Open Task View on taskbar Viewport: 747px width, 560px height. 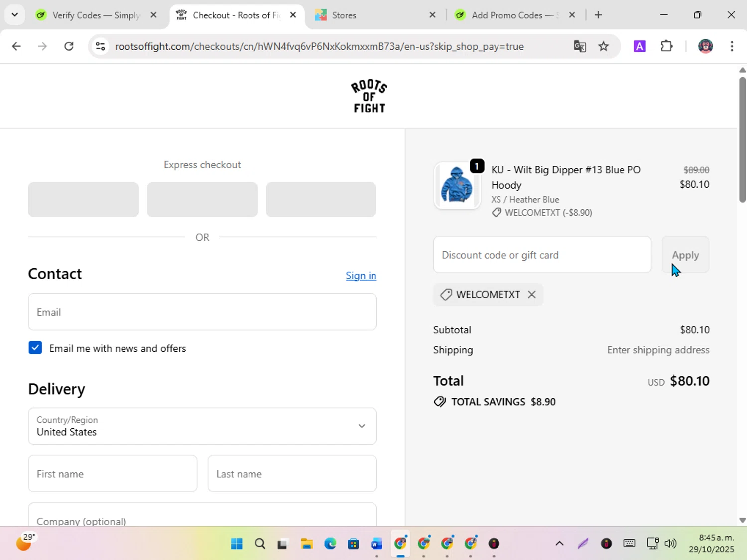pyautogui.click(x=283, y=544)
